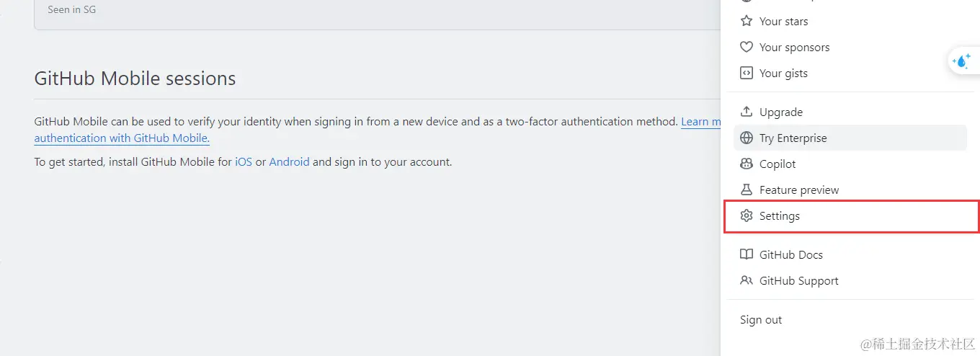The image size is (980, 356).
Task: Follow the iOS install link
Action: (x=244, y=162)
